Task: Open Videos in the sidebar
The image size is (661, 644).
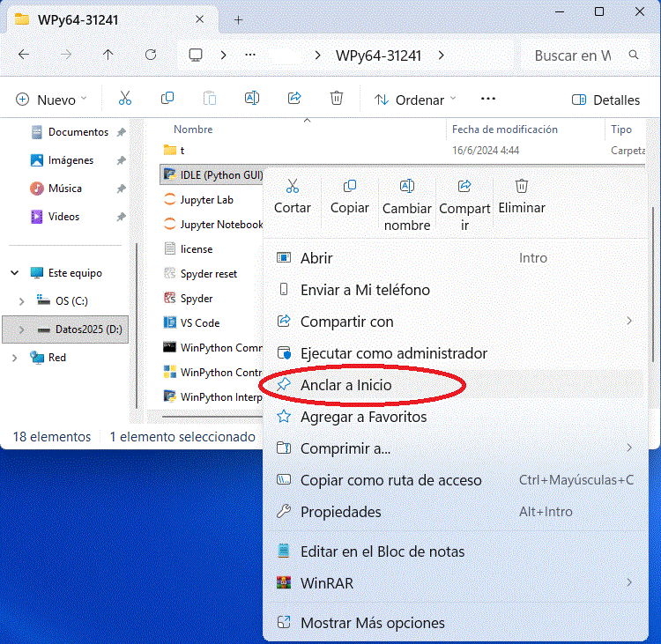Action: click(55, 217)
